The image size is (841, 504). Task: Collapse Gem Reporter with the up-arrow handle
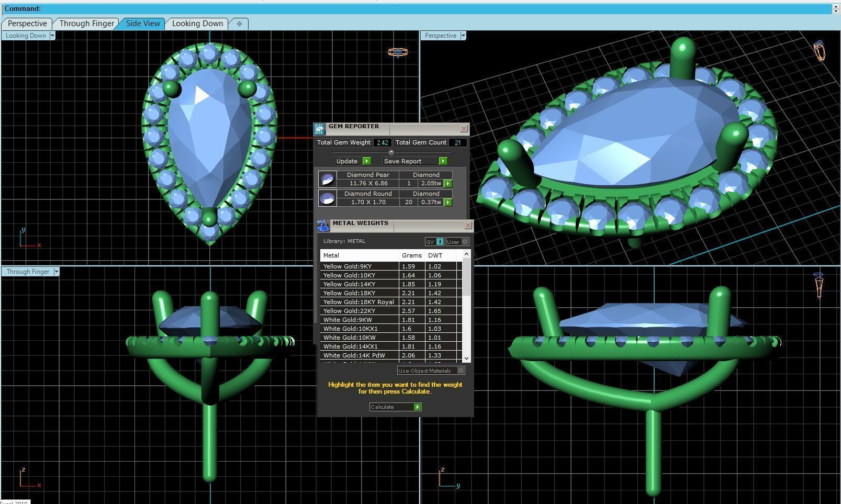point(391,152)
